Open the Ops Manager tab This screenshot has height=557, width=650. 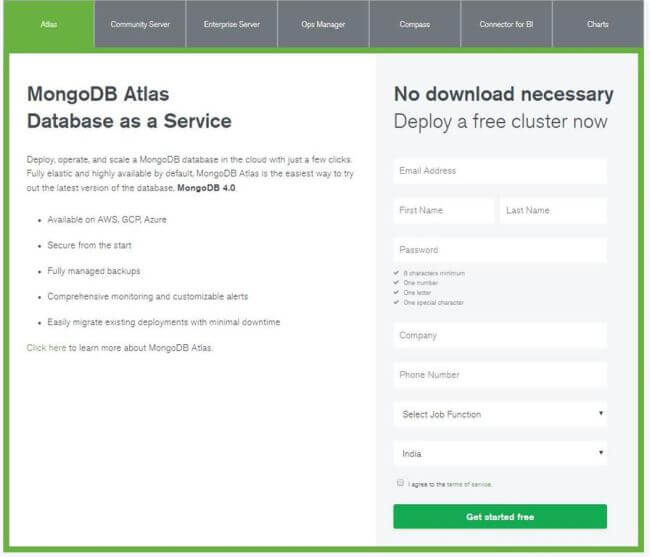tap(323, 24)
